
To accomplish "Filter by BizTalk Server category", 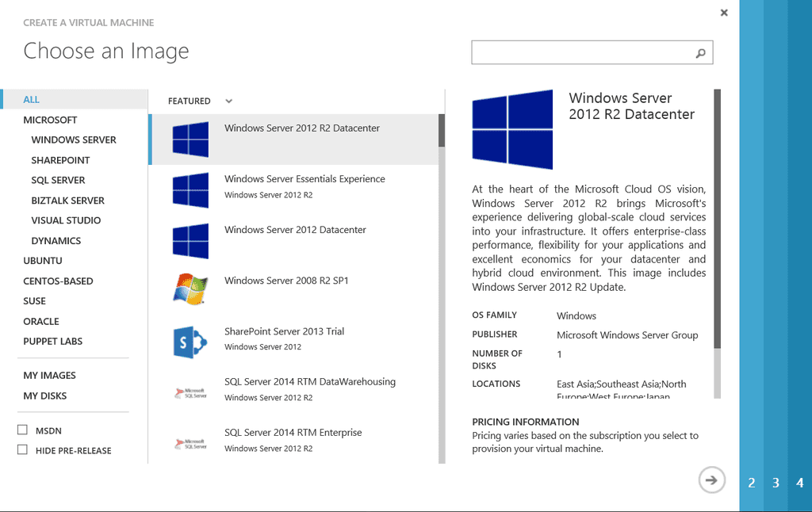I will (x=68, y=201).
